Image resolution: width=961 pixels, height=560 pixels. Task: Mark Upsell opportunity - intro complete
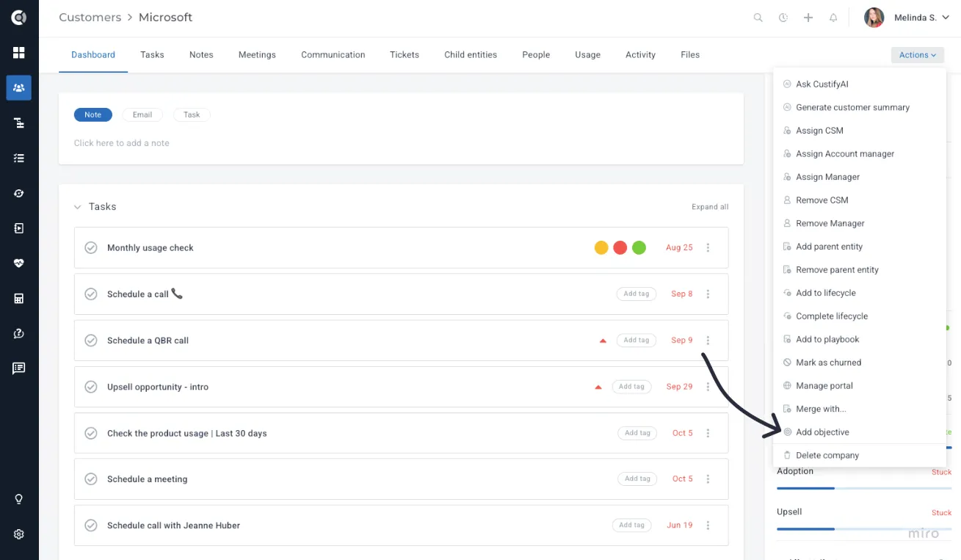[91, 387]
